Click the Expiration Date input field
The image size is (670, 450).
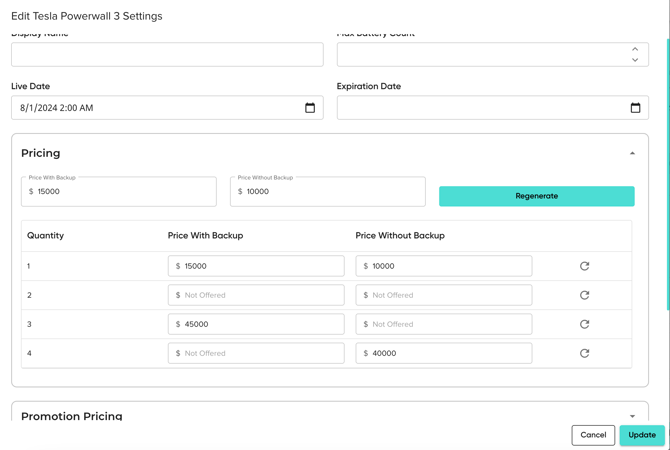(x=480, y=108)
